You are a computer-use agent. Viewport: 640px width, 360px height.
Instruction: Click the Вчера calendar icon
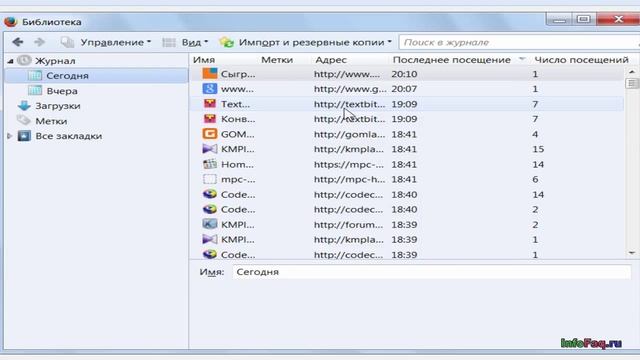point(35,90)
